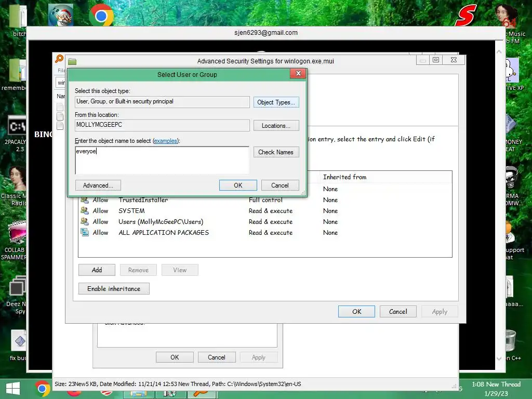Click Full control access for TrustedInstaller

point(265,200)
